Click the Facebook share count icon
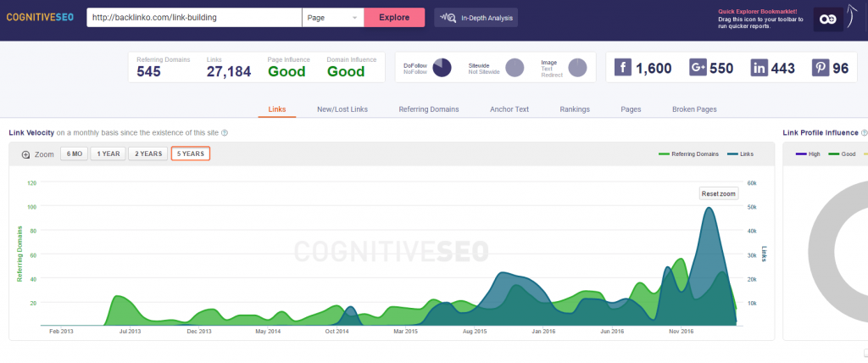This screenshot has width=868, height=363. click(623, 68)
